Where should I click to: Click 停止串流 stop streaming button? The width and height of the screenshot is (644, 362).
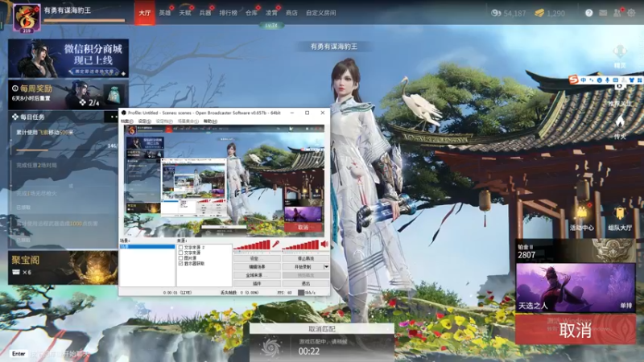pyautogui.click(x=306, y=258)
